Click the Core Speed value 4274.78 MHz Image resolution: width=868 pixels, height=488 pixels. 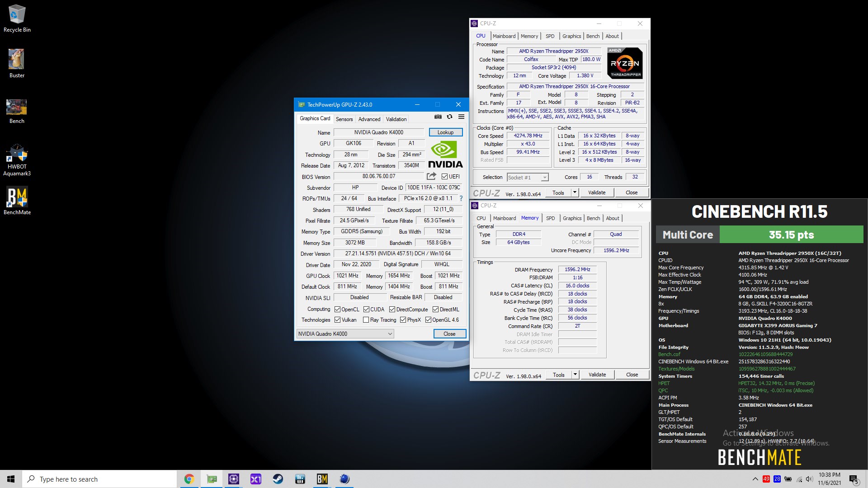[528, 136]
